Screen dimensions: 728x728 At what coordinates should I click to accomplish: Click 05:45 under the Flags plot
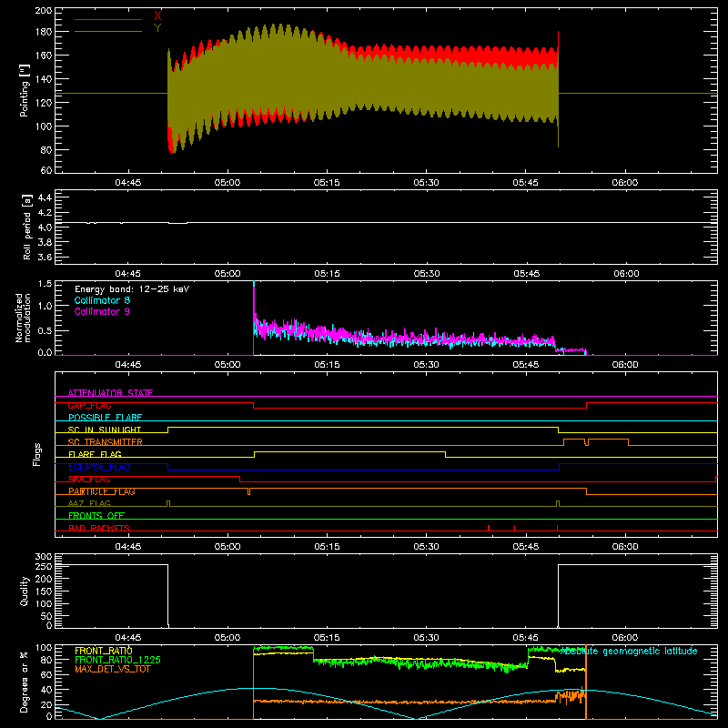pyautogui.click(x=526, y=547)
